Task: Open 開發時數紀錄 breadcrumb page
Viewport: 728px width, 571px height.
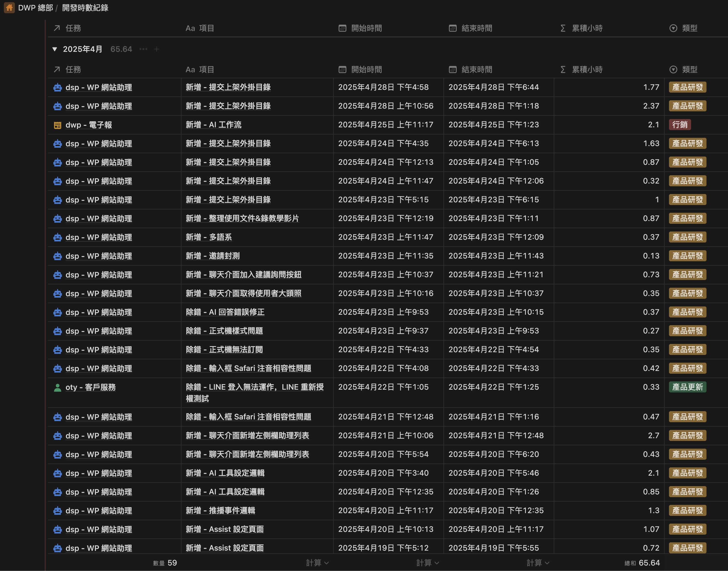Action: 85,8
